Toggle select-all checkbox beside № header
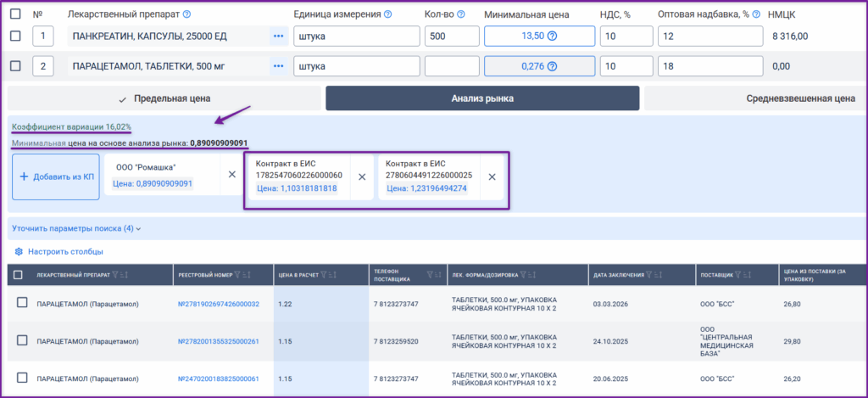The image size is (868, 398). click(x=16, y=14)
